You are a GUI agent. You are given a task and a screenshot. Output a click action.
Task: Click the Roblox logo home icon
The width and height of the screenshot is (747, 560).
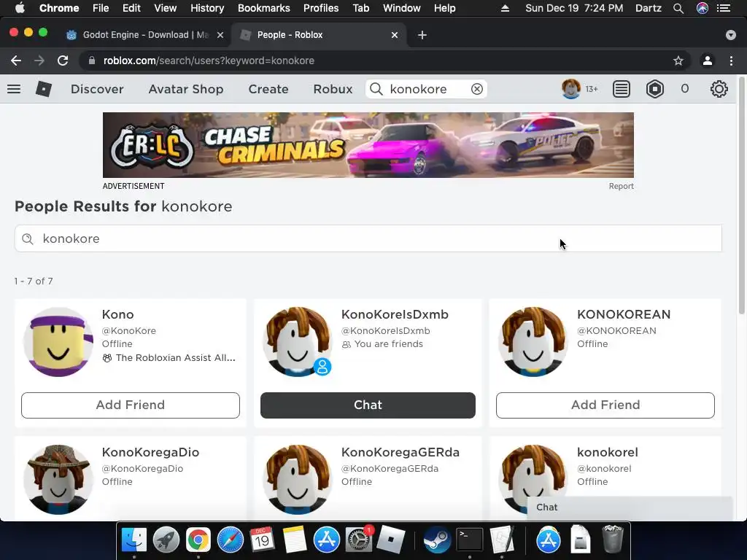tap(43, 89)
